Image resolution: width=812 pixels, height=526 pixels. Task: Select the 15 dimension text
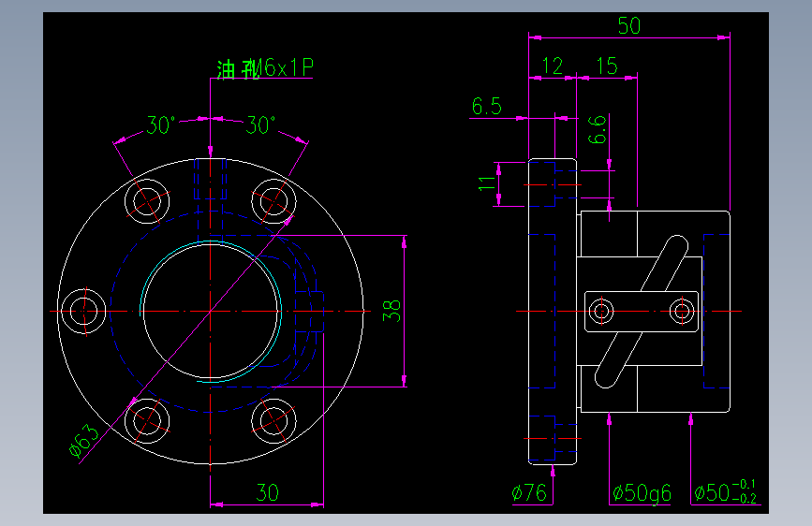tap(607, 66)
